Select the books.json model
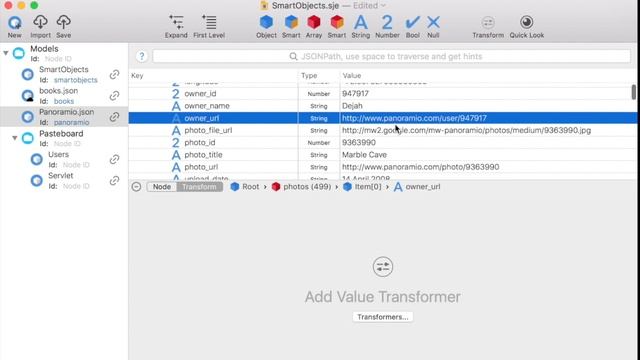Image resolution: width=640 pixels, height=360 pixels. [x=58, y=91]
